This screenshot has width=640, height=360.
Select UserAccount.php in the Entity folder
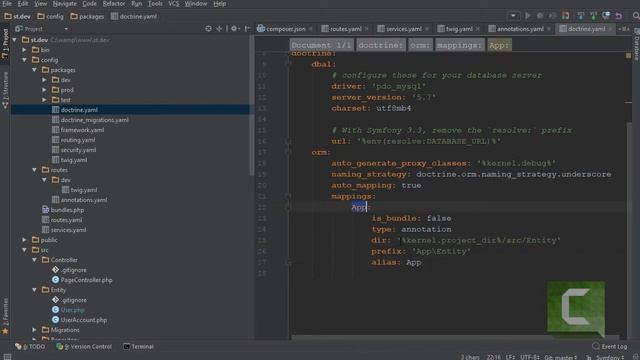79,320
